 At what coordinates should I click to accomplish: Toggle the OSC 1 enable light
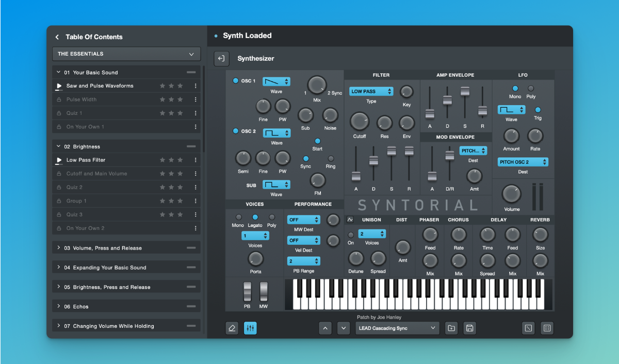236,81
